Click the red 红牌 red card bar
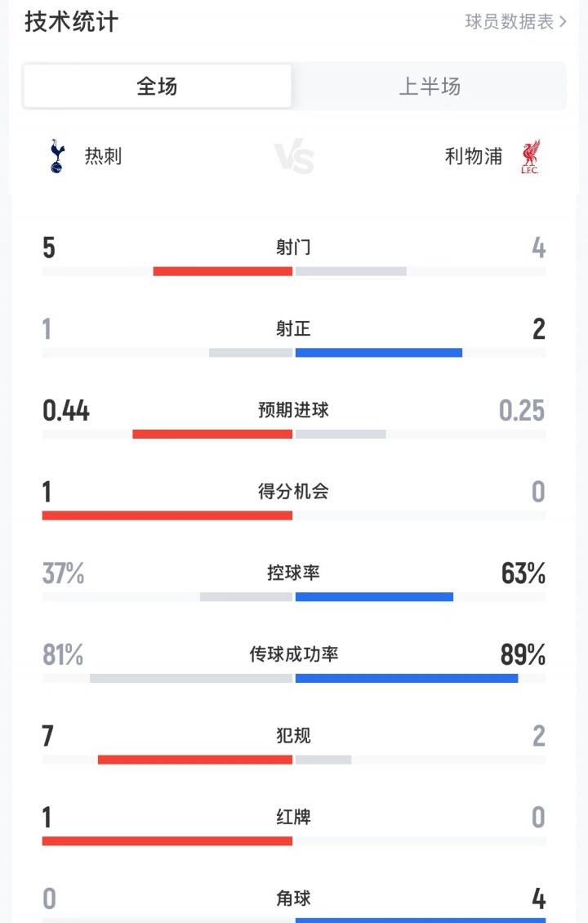 167,841
